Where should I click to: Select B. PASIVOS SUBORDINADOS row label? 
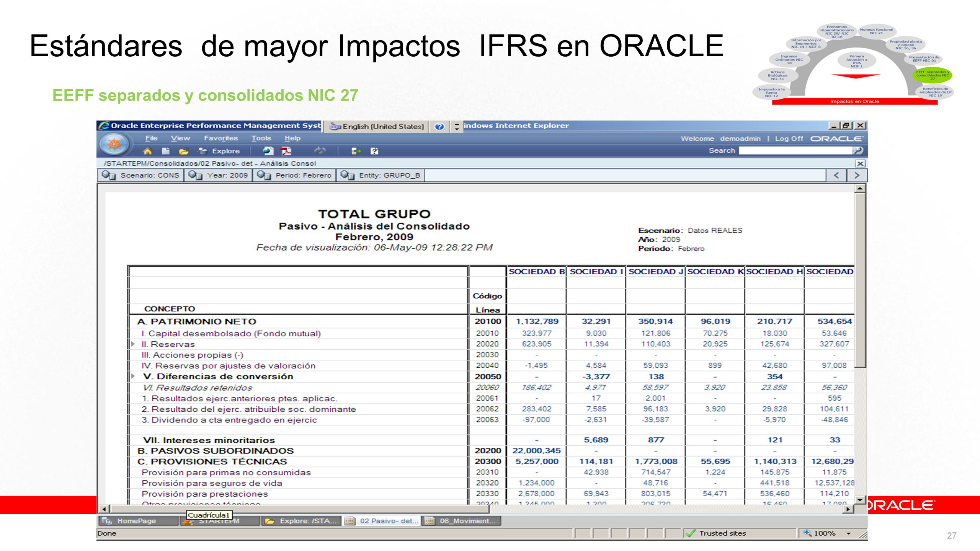click(x=216, y=451)
